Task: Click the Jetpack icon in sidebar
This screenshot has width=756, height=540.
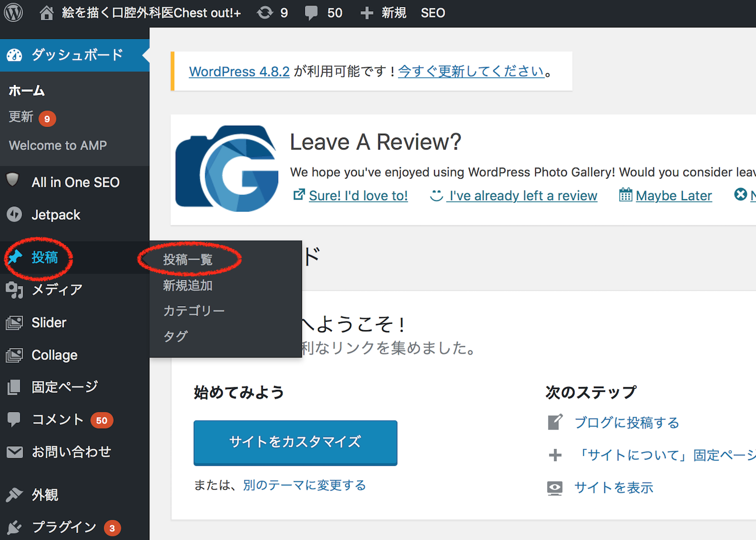Action: [x=14, y=214]
